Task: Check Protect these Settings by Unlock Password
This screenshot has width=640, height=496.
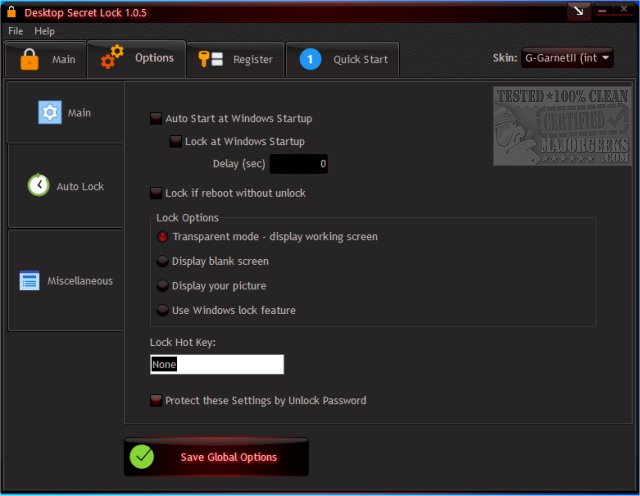Action: tap(156, 400)
